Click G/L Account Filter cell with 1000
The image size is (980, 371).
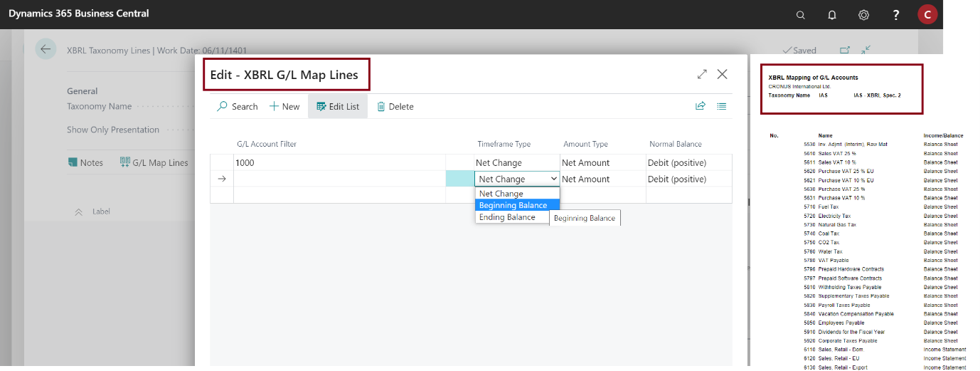(339, 163)
